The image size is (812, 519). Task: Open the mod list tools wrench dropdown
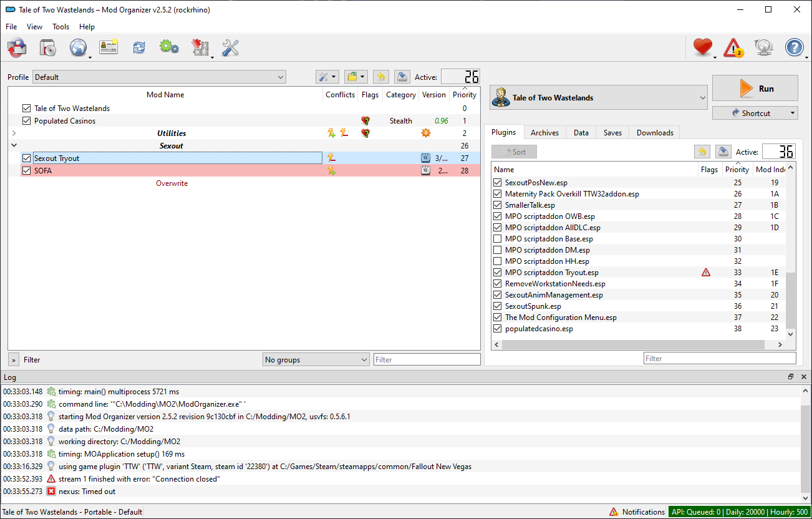(x=327, y=77)
